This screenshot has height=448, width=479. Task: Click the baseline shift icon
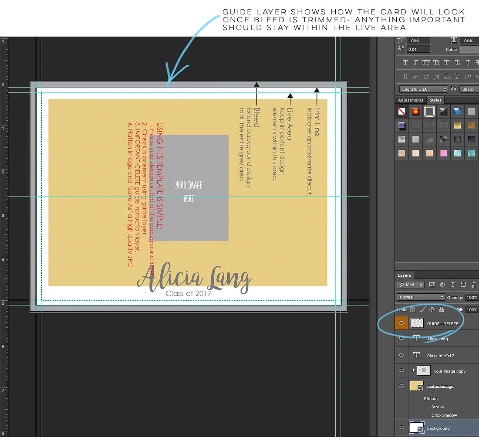click(x=401, y=49)
